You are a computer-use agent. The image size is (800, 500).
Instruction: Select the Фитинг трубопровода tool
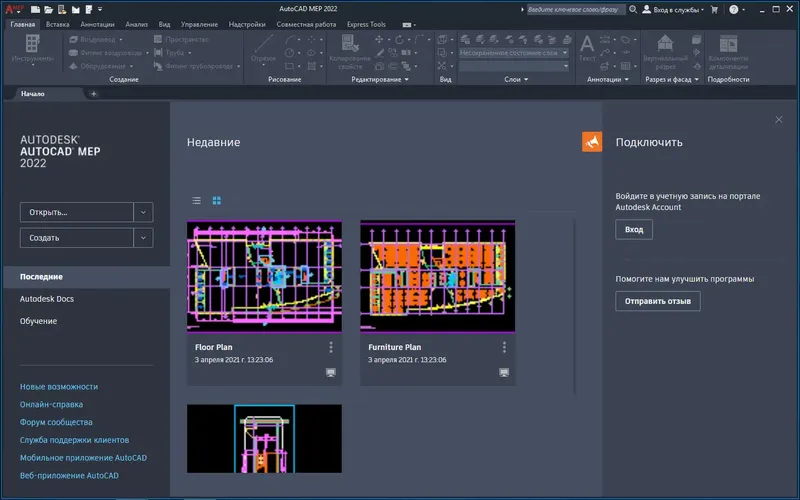[x=196, y=66]
